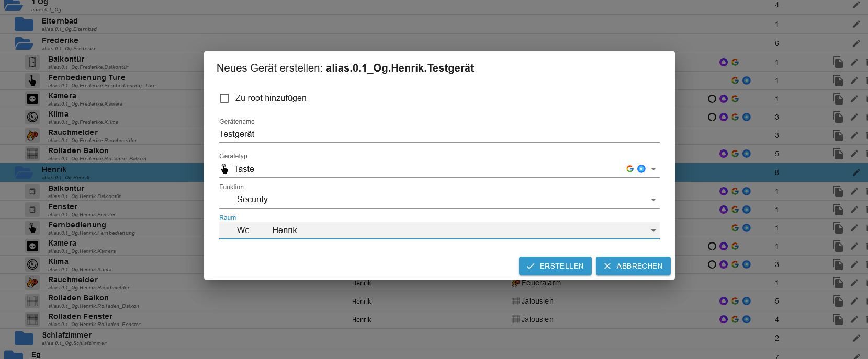Edit the Elternbad folder with pencil icon
This screenshot has height=359, width=868.
856,24
